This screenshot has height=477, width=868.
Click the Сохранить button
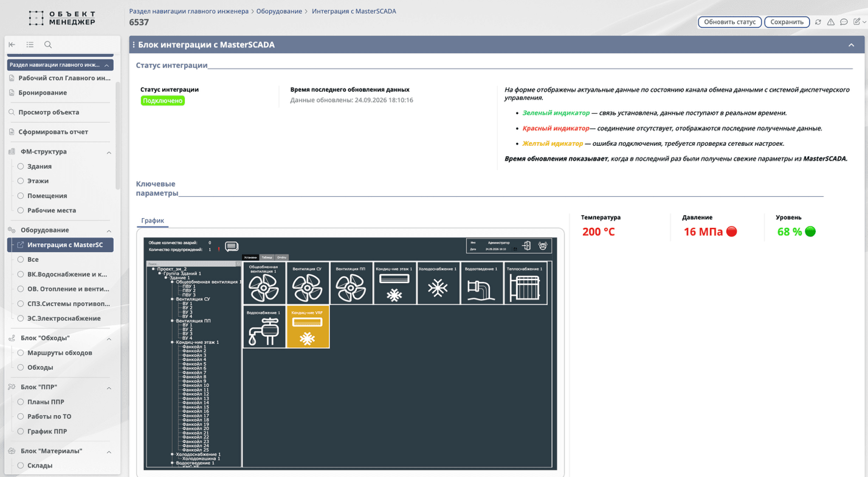click(x=787, y=22)
